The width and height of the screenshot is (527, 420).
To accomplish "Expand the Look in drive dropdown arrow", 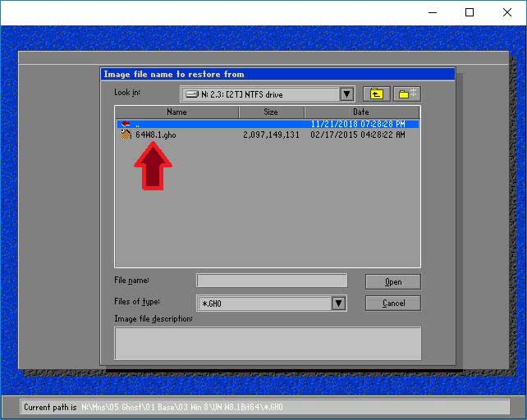I will (346, 94).
